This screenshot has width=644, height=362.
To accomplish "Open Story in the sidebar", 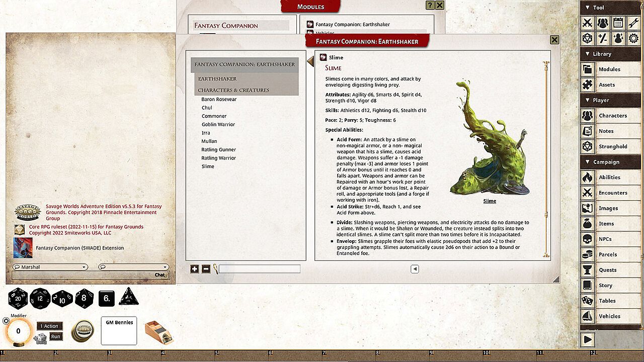I will (x=612, y=286).
